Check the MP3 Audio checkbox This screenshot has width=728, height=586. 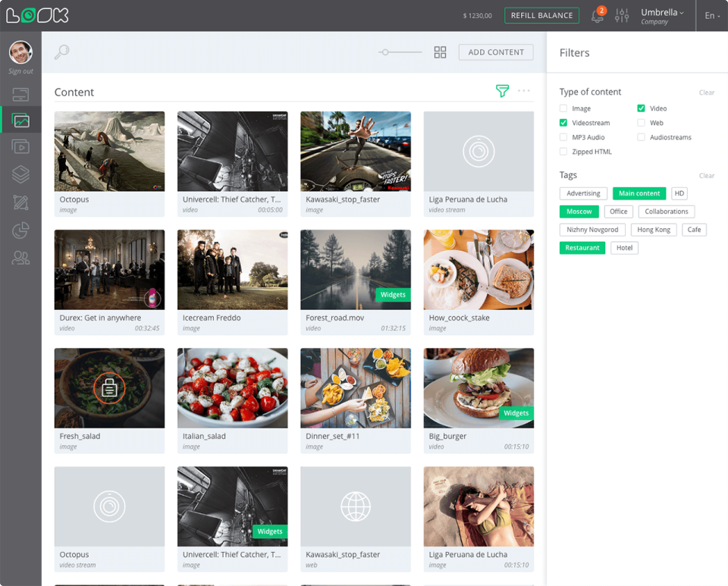(x=563, y=137)
